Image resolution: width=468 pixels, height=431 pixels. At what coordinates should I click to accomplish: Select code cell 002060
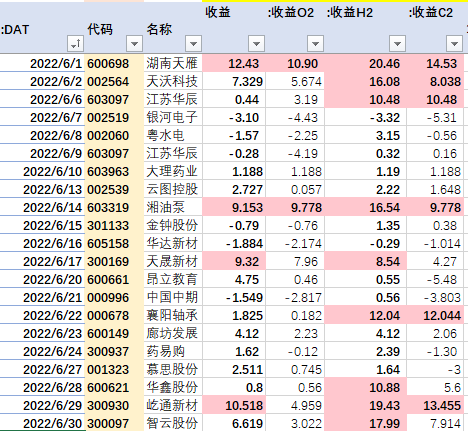(x=114, y=135)
